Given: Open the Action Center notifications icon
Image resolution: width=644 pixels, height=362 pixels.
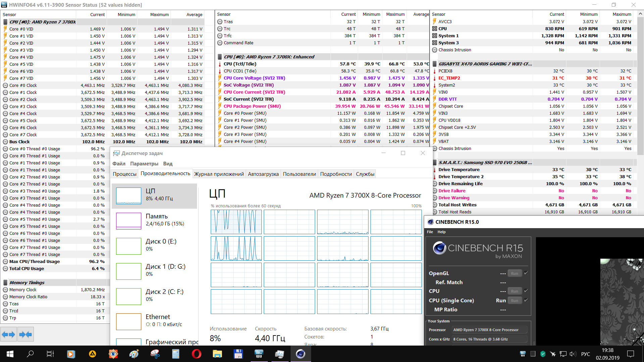Looking at the screenshot, I should pyautogui.click(x=631, y=354).
